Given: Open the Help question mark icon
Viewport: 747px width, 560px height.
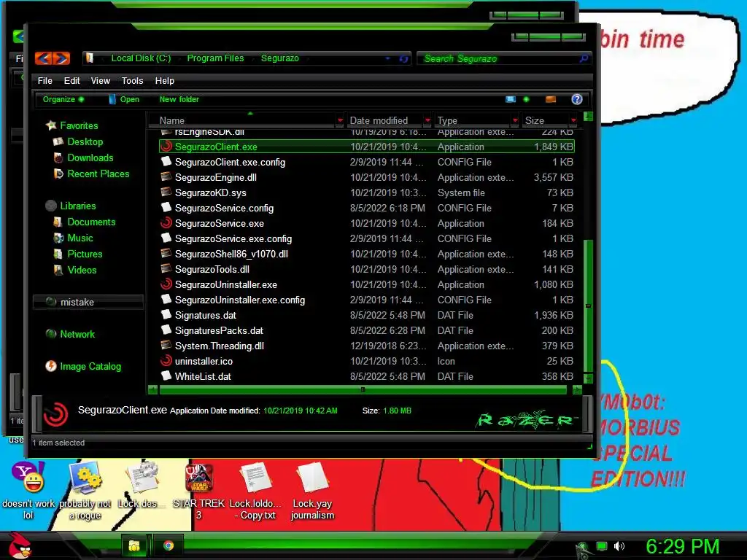Looking at the screenshot, I should click(x=577, y=99).
